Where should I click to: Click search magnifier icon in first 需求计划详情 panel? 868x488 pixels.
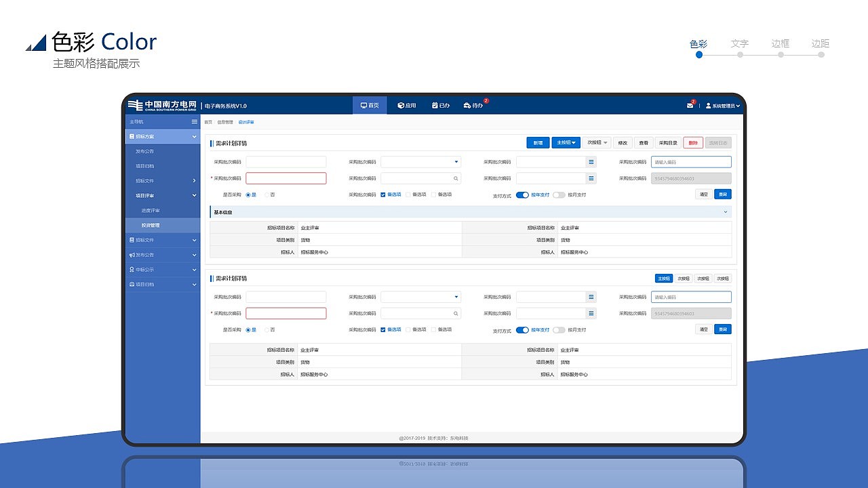coord(456,178)
